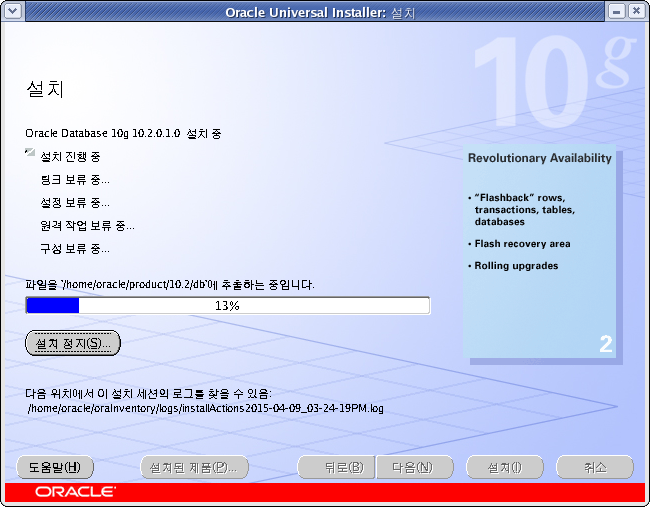The height and width of the screenshot is (507, 650).
Task: Click the installActions log file path
Action: pyautogui.click(x=206, y=408)
